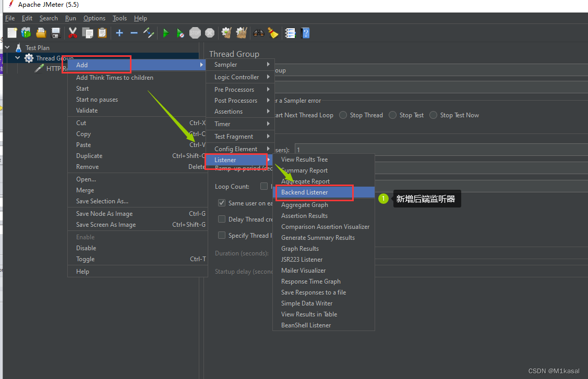Viewport: 588px width, 379px height.
Task: Enable the Specify Thread lifetime checkbox
Action: tap(222, 235)
